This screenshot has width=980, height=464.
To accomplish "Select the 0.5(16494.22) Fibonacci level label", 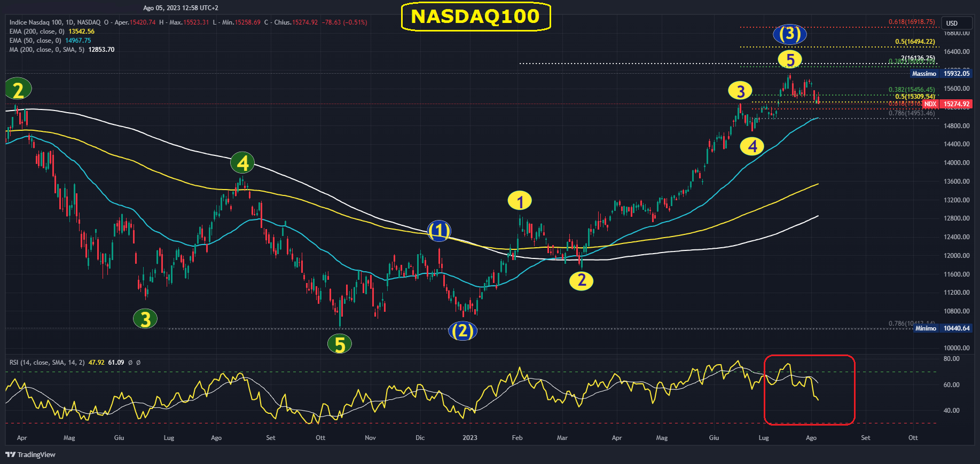I will [x=915, y=42].
